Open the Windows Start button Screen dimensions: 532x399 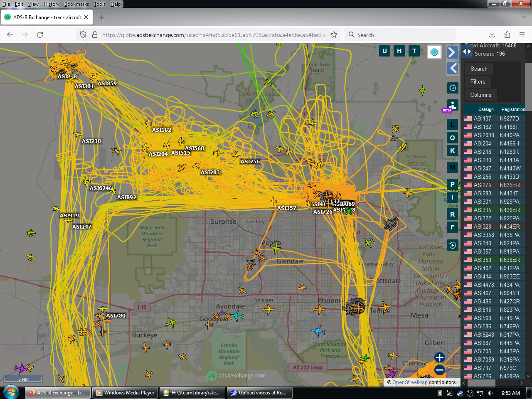11,392
